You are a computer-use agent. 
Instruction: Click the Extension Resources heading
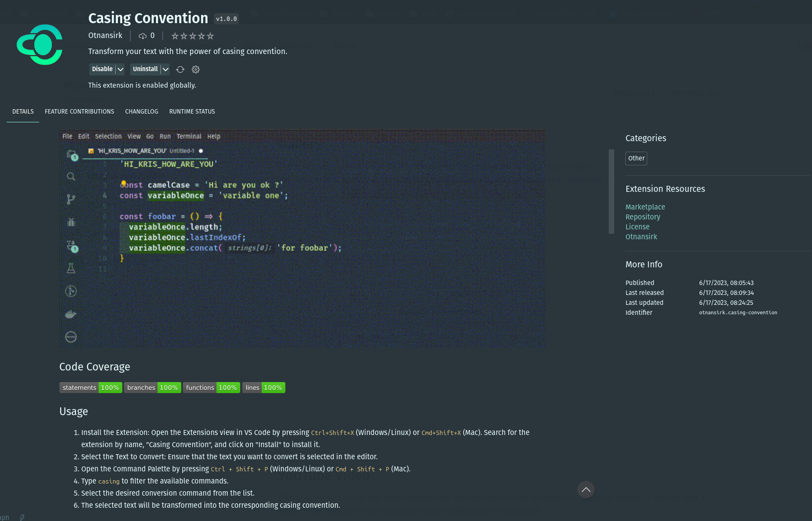tap(665, 189)
